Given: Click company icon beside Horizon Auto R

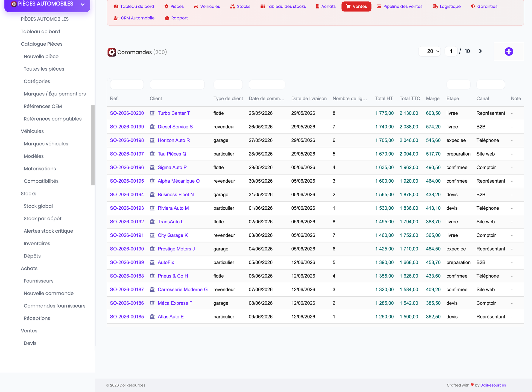Looking at the screenshot, I should 152,140.
